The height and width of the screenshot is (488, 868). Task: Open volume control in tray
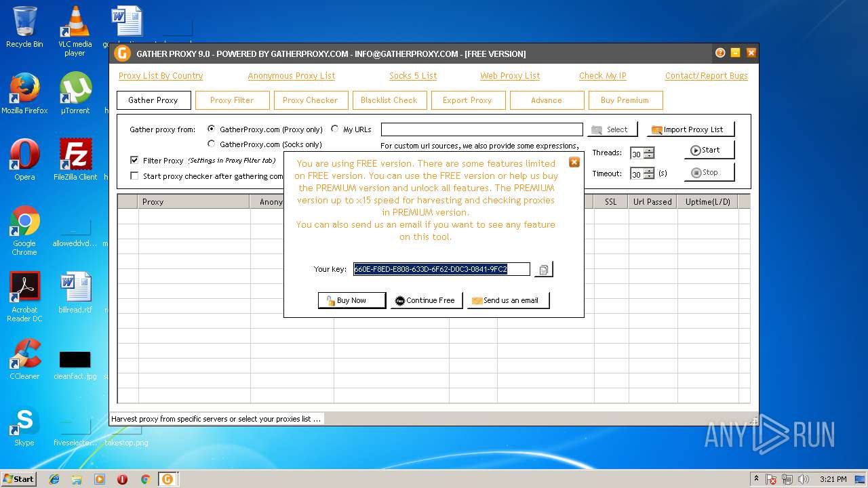point(804,479)
